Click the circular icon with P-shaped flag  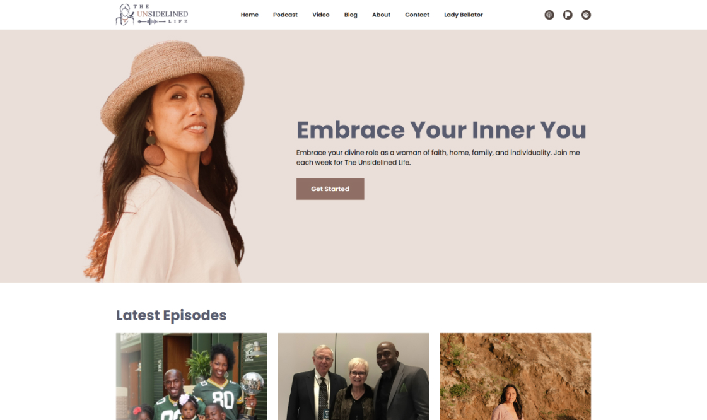pos(568,15)
